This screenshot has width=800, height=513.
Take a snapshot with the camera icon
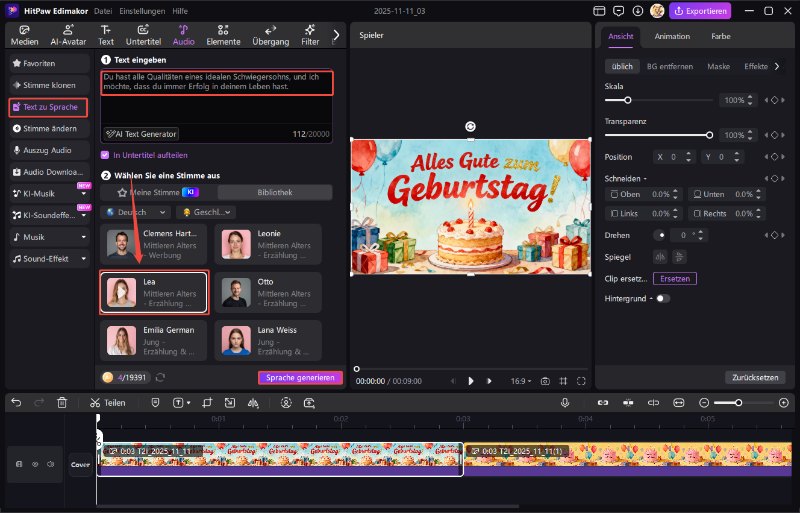click(545, 381)
